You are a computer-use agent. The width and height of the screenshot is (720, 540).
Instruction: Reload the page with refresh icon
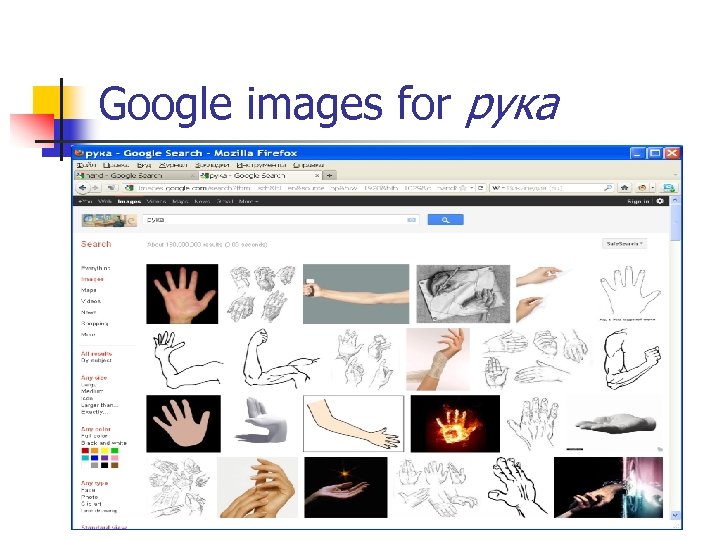point(480,188)
